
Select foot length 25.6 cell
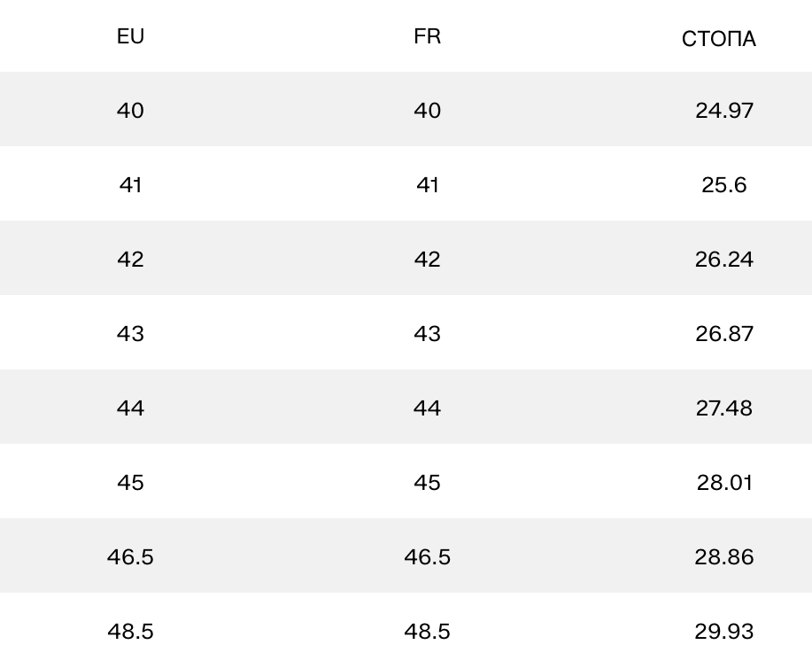724,185
